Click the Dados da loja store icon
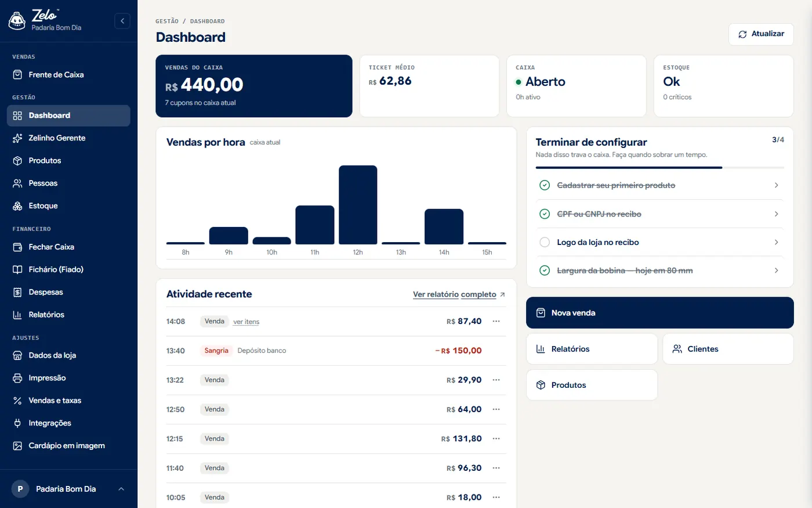The height and width of the screenshot is (508, 812). (17, 356)
